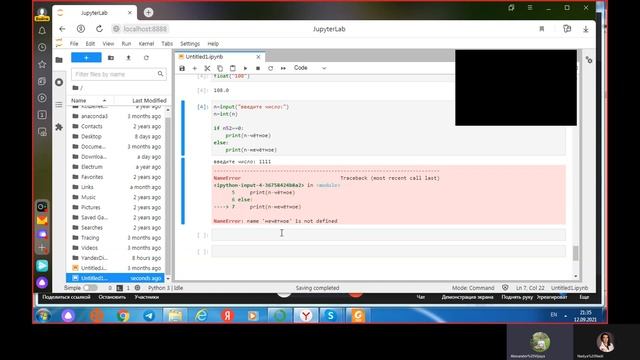Select the Electrum folder
This screenshot has height=360, width=640.
pyautogui.click(x=116, y=167)
